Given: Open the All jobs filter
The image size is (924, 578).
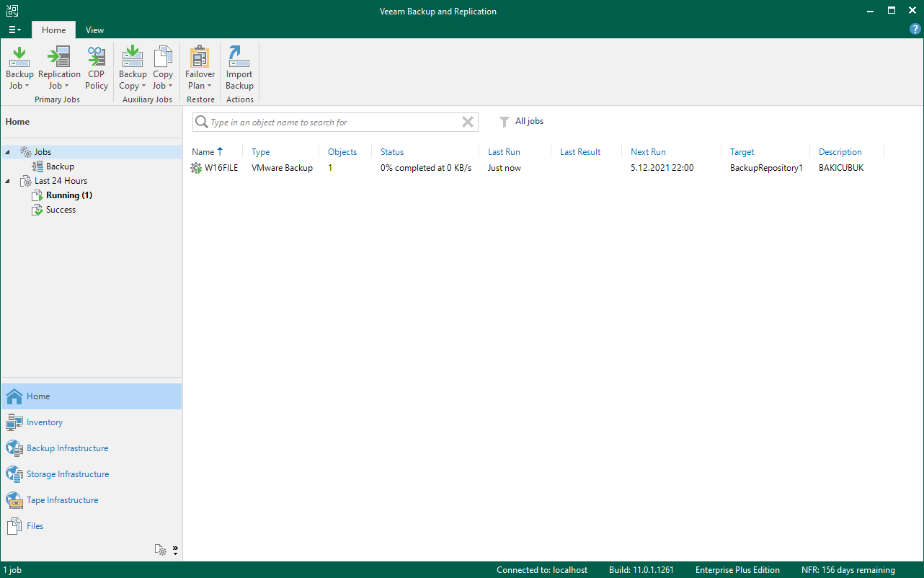Looking at the screenshot, I should click(x=522, y=122).
